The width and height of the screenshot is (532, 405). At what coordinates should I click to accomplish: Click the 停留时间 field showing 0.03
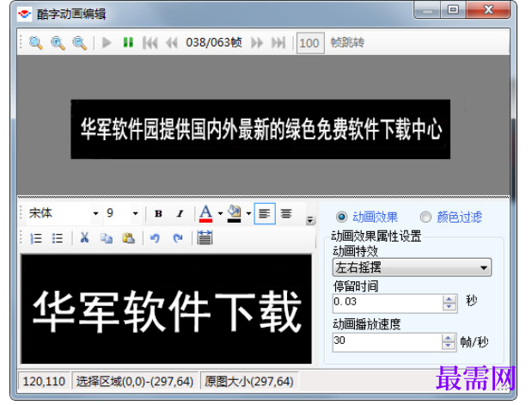[388, 303]
